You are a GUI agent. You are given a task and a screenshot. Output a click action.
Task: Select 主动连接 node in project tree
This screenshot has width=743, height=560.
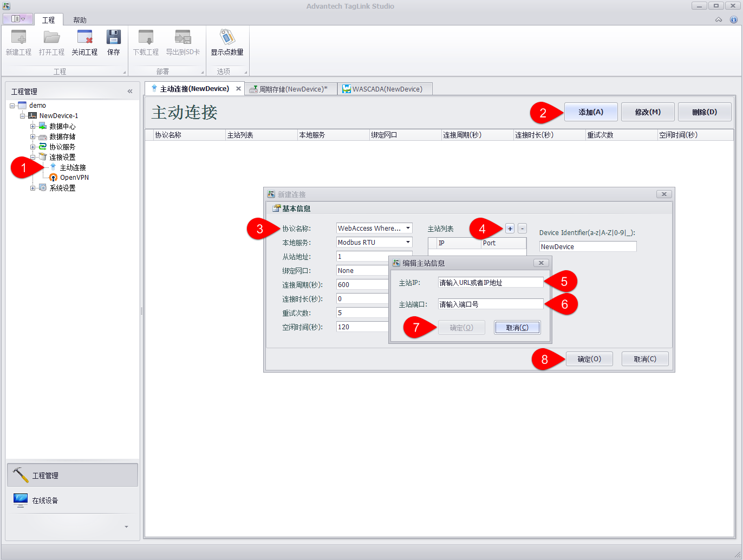(73, 167)
